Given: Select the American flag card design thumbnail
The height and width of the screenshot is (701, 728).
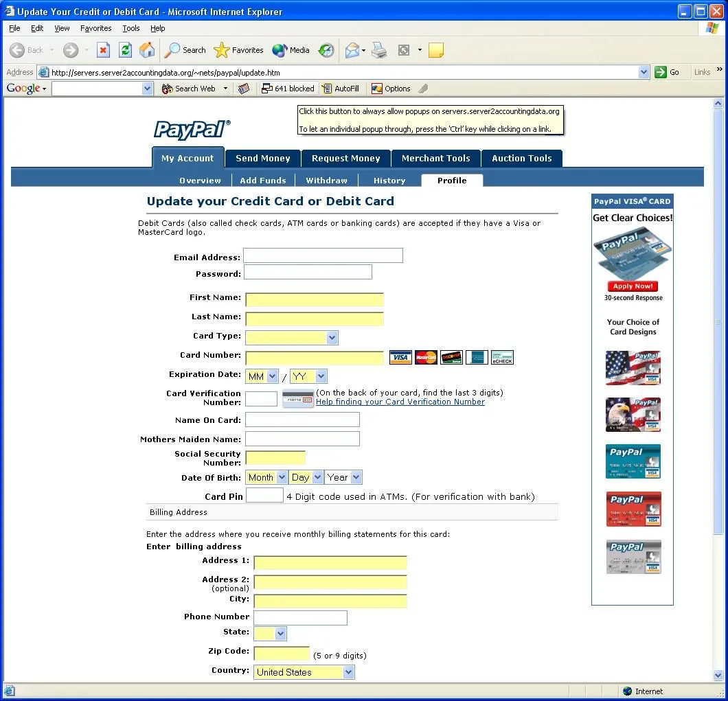Looking at the screenshot, I should [x=633, y=368].
